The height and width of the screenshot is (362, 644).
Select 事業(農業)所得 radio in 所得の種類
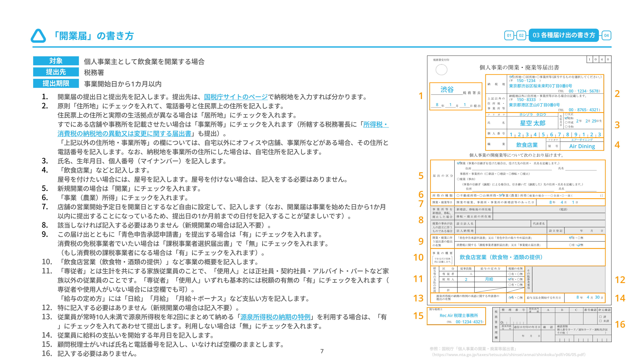pos(500,195)
